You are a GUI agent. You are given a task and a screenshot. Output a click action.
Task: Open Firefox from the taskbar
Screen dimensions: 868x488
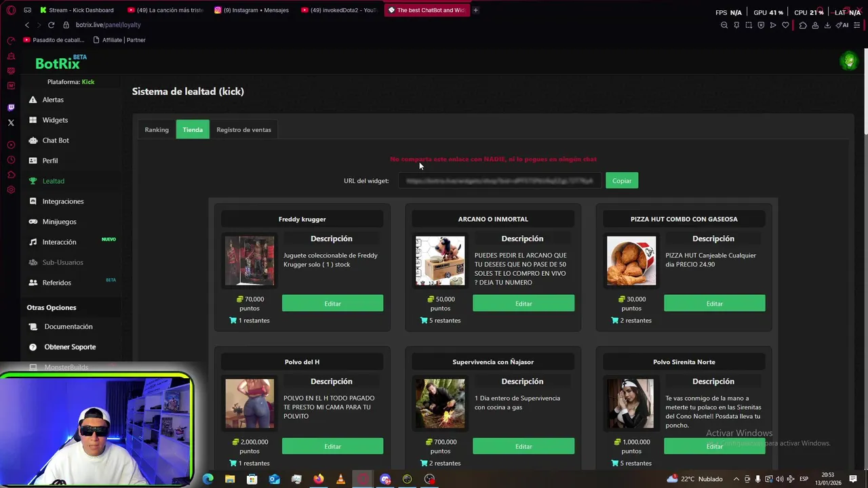(319, 479)
